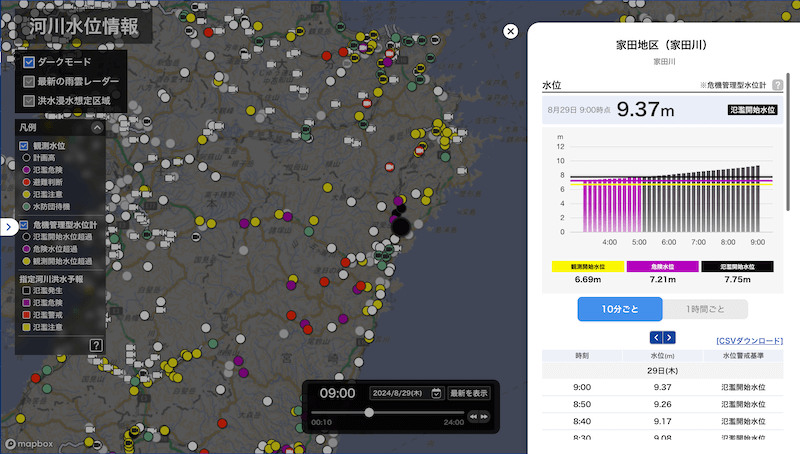Open the legend help question mark icon

pos(96,345)
